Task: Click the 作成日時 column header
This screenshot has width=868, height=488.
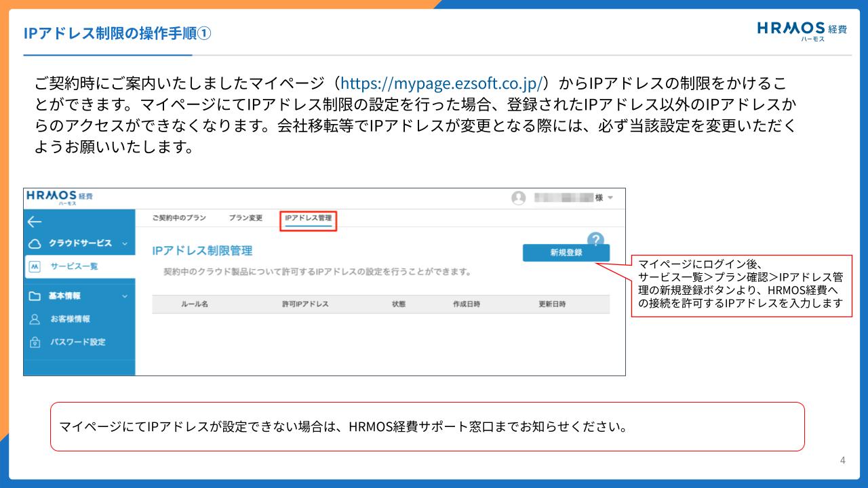Action: (x=467, y=304)
